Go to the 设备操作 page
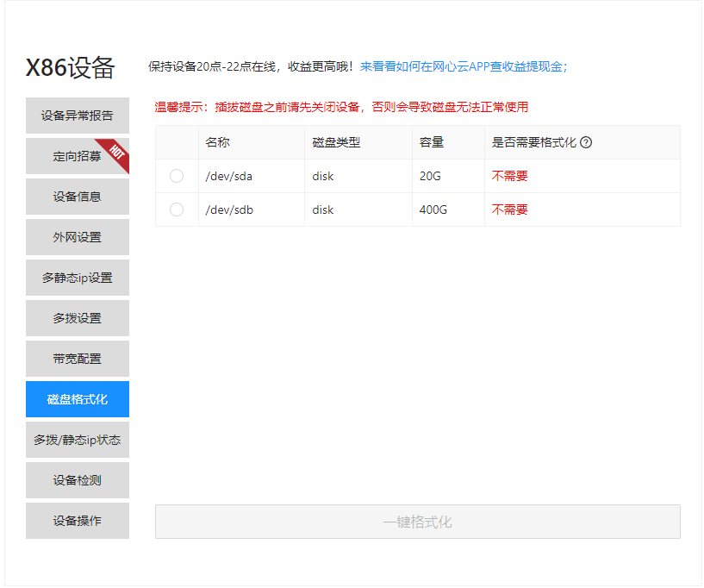This screenshot has width=704, height=588. coord(78,521)
